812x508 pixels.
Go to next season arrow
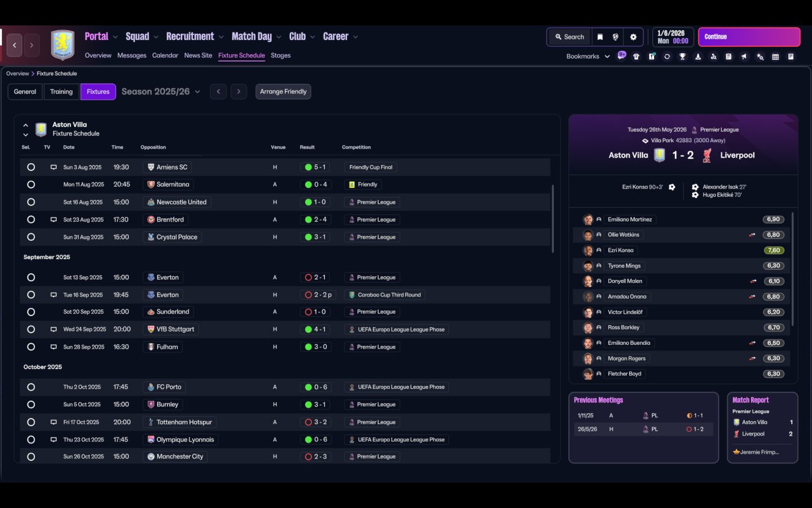[x=239, y=91]
